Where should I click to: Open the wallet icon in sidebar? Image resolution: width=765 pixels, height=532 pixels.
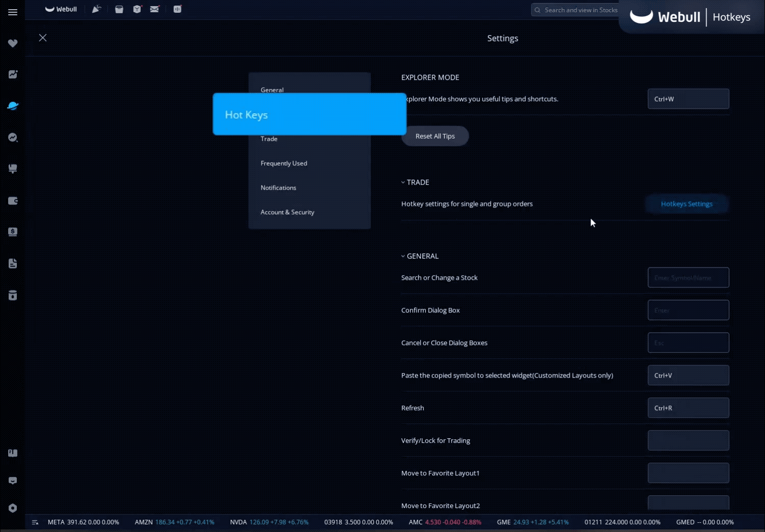tap(13, 201)
